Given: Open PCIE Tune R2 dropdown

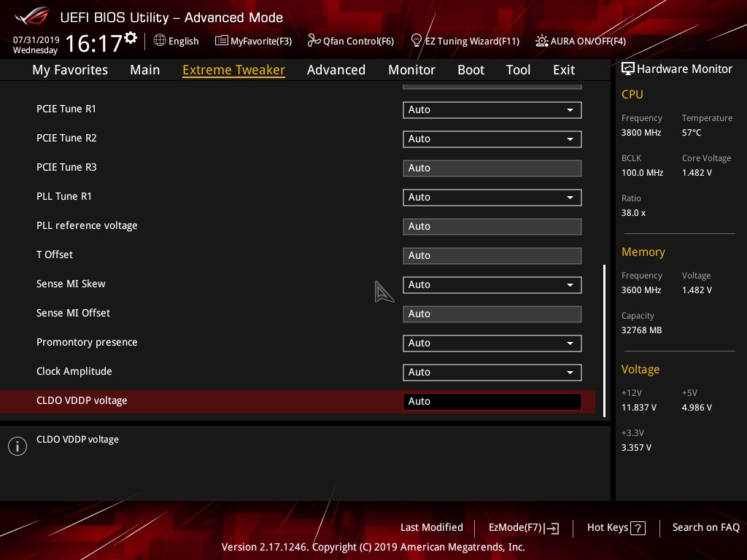Looking at the screenshot, I should pos(492,139).
